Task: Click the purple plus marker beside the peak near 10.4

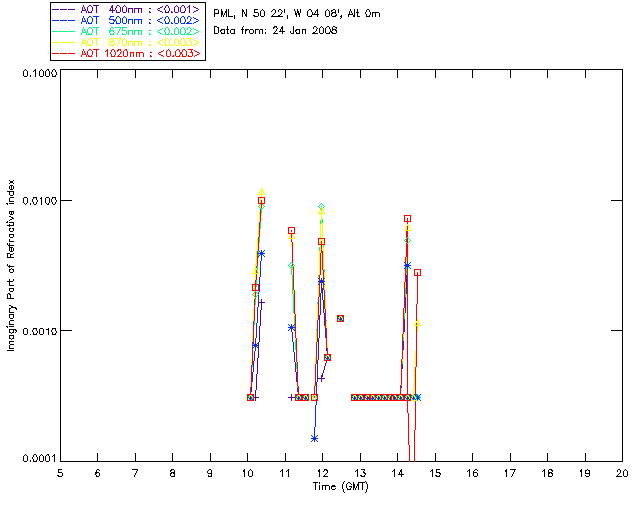Action: 262,303
